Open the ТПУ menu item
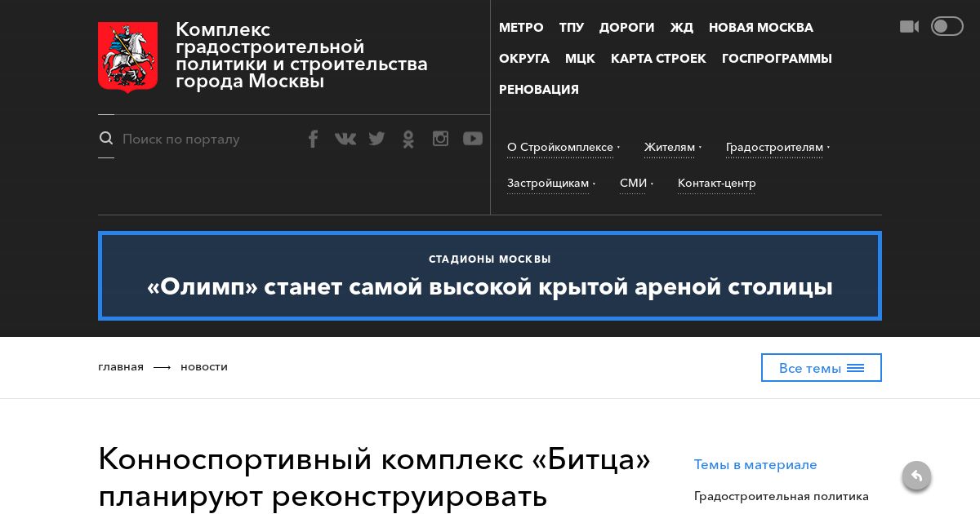The width and height of the screenshot is (980, 514). pos(572,28)
